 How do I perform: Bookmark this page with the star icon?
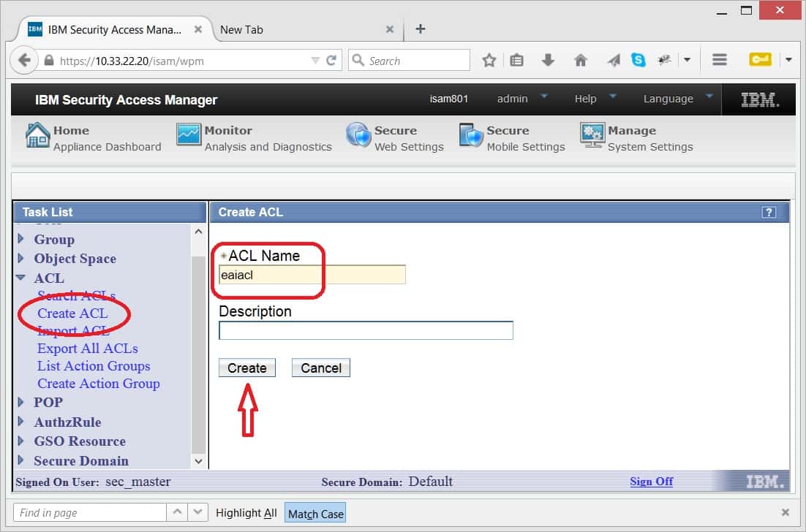pyautogui.click(x=489, y=61)
